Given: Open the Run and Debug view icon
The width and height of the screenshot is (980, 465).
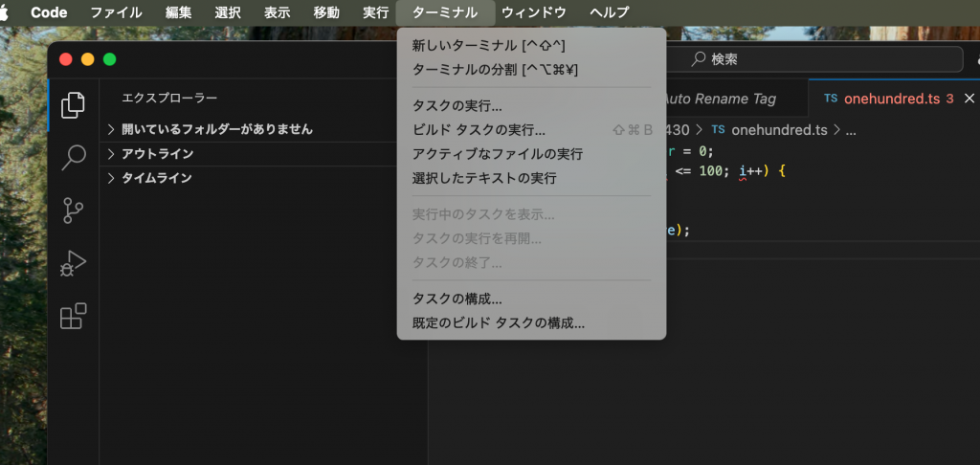Looking at the screenshot, I should [73, 263].
